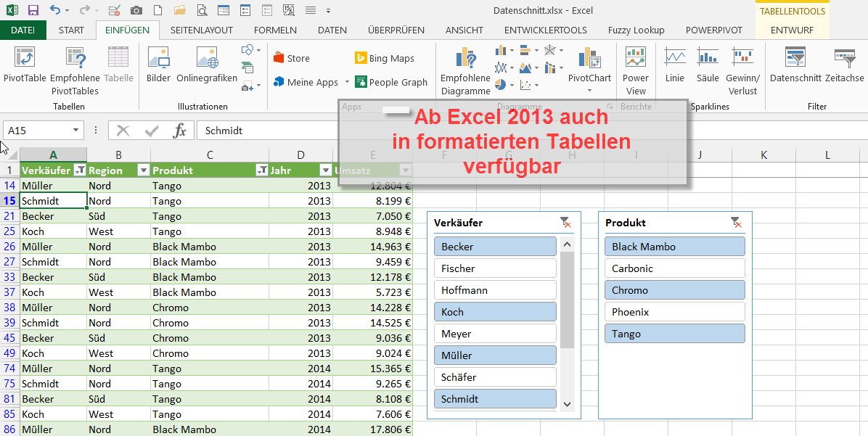Expand the Name Box dropdown
868x436 pixels.
[x=76, y=131]
